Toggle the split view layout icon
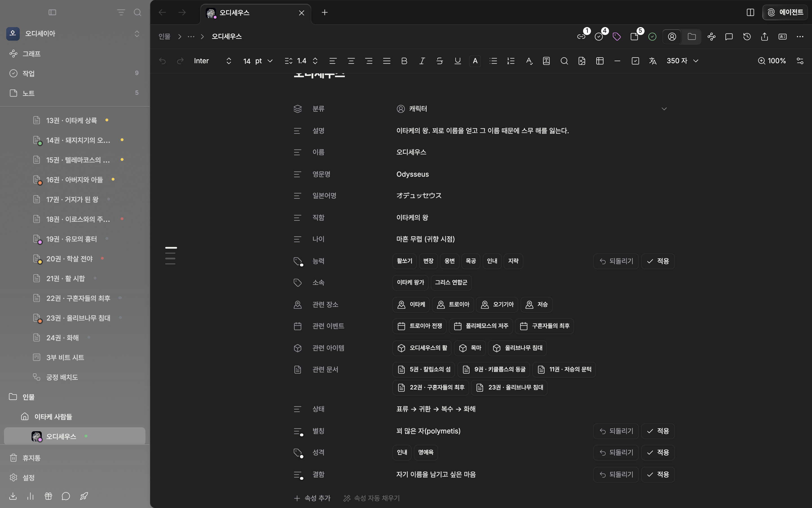The image size is (812, 508). 751,12
